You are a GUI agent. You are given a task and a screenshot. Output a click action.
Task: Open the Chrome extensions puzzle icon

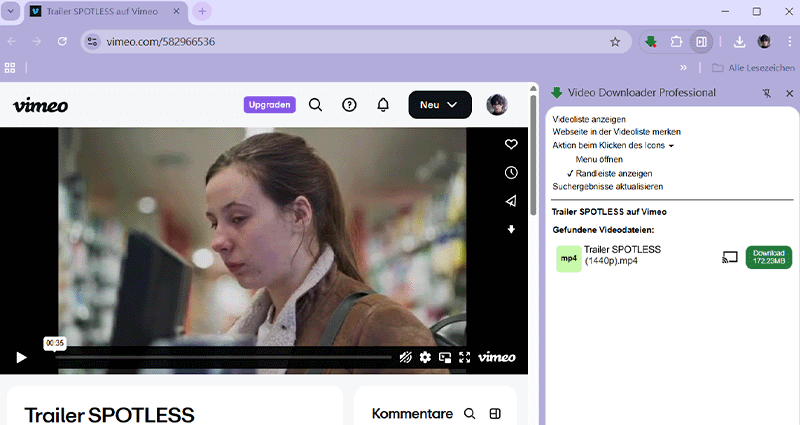coord(676,42)
